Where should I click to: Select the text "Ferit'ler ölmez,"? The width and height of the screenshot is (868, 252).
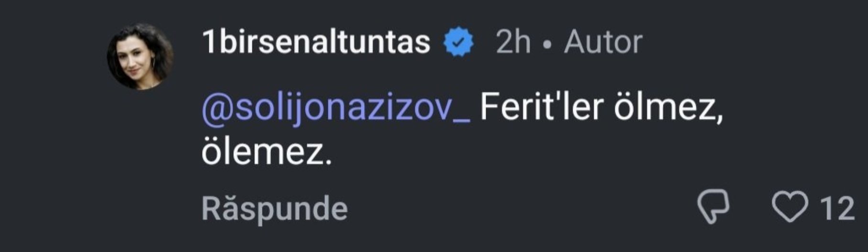click(601, 108)
